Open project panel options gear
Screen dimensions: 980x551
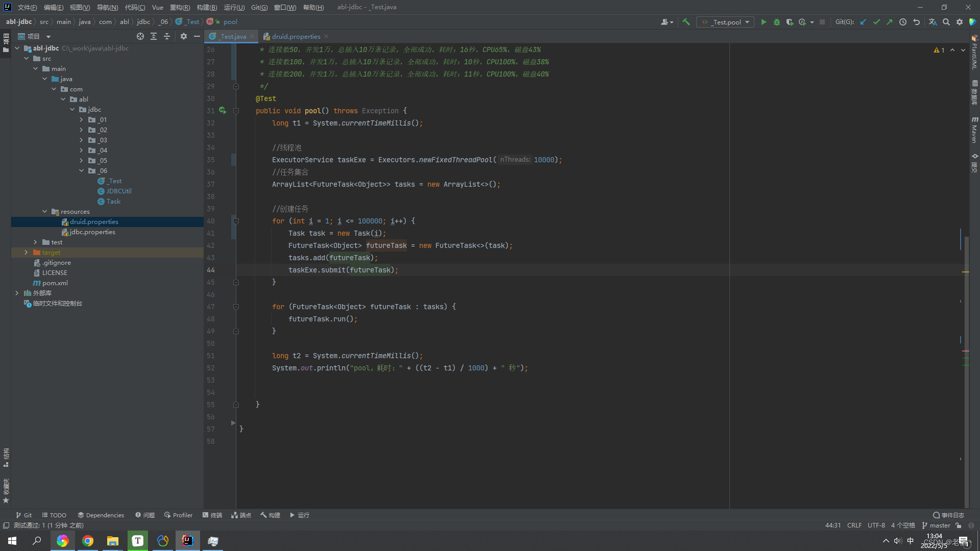(184, 36)
